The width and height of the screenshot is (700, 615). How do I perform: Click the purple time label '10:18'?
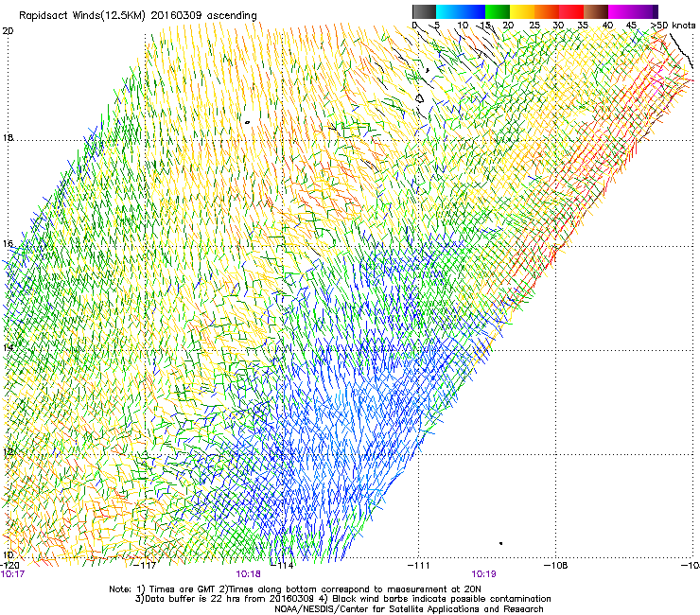click(248, 574)
